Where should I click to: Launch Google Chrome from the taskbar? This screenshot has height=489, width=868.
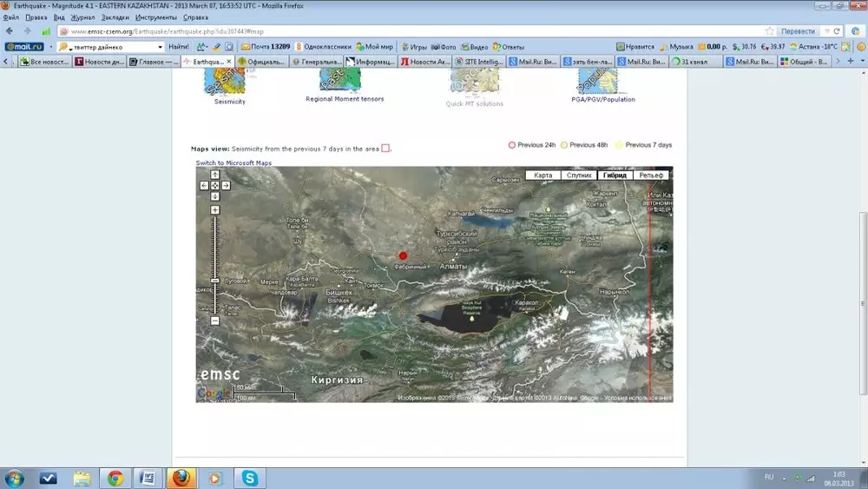tap(115, 478)
